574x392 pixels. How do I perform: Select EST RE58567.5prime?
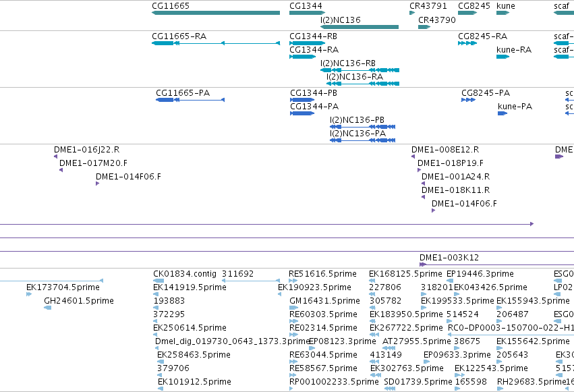click(x=293, y=376)
